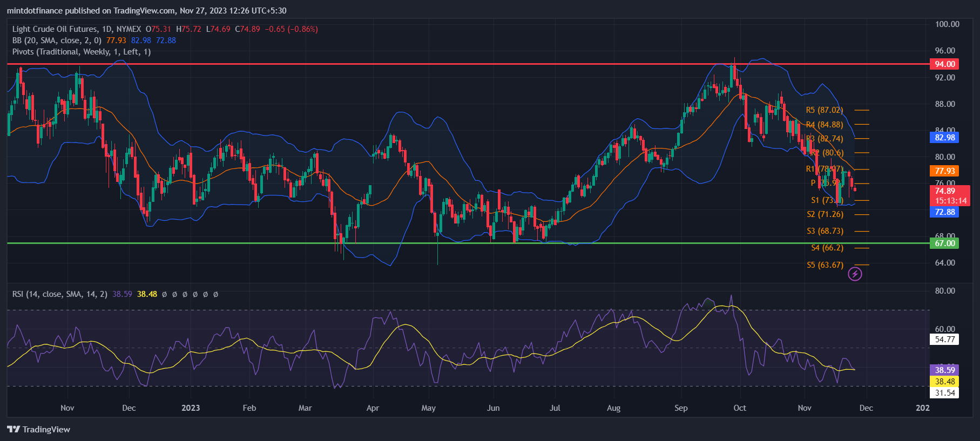Image resolution: width=980 pixels, height=441 pixels.
Task: Click the 100.00 price scale label
Action: tap(947, 24)
